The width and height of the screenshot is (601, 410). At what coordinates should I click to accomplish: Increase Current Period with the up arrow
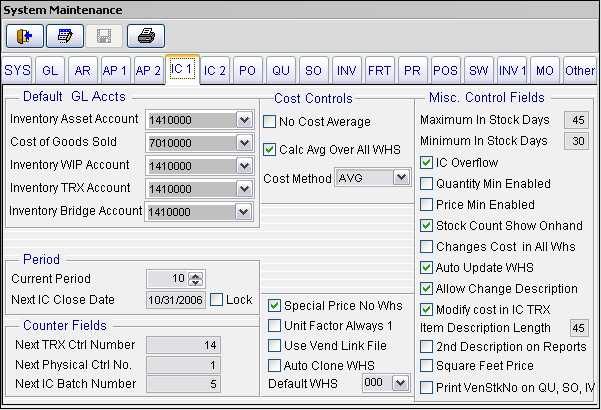[x=195, y=276]
